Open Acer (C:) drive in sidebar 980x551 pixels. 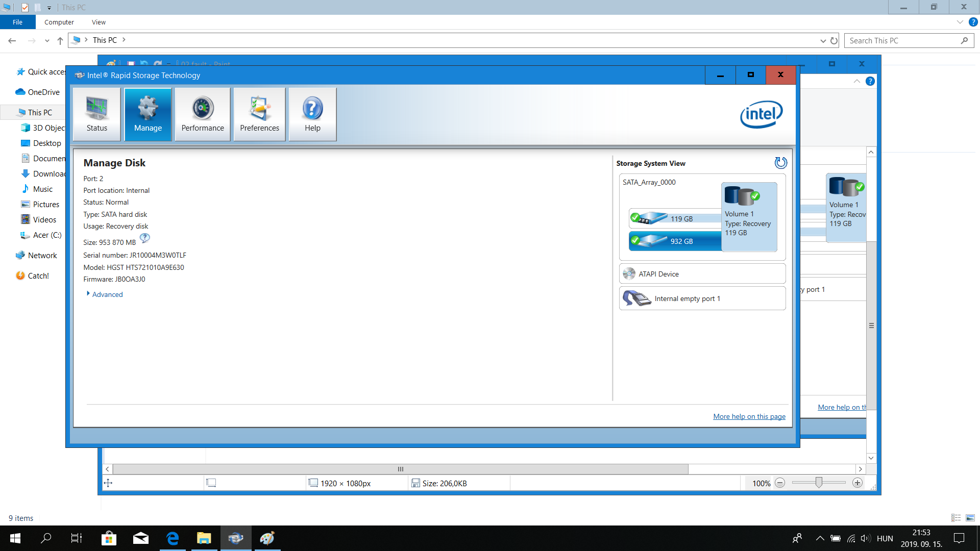click(41, 235)
